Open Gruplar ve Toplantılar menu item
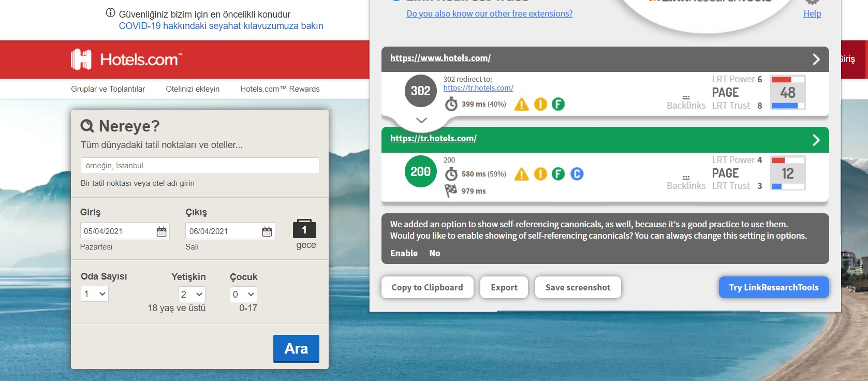 tap(108, 89)
